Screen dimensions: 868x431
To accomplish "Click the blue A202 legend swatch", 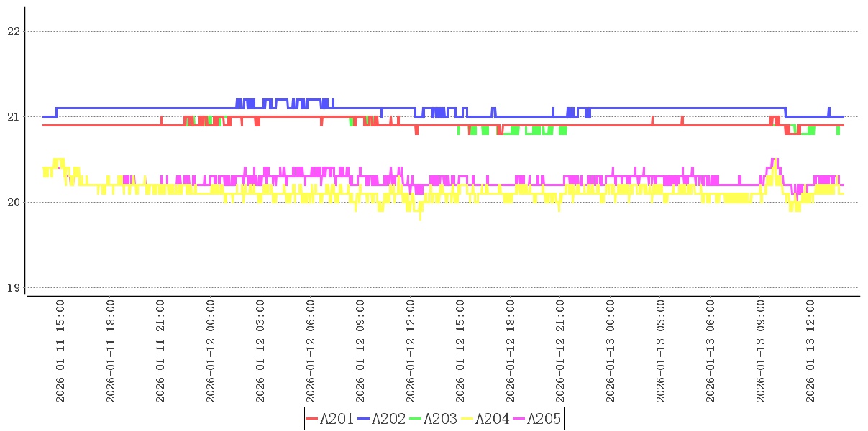I will pos(364,419).
